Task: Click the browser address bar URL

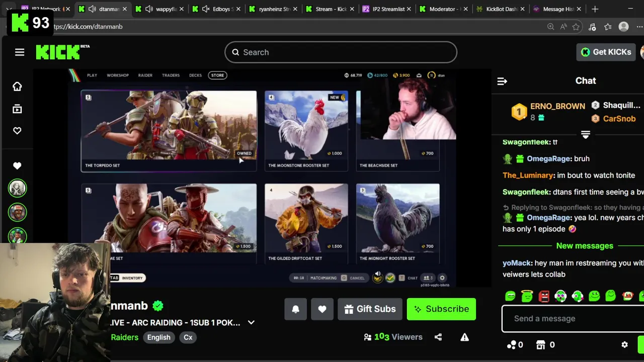Action: coord(88,27)
